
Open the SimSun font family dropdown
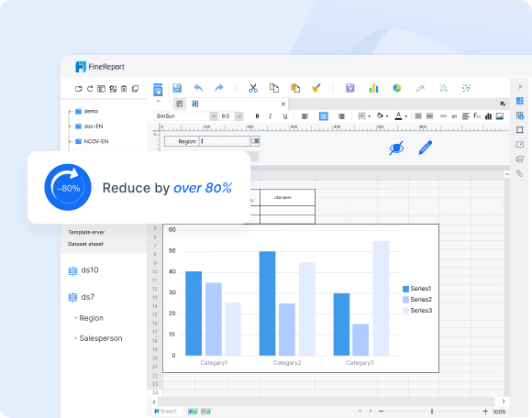pos(214,116)
